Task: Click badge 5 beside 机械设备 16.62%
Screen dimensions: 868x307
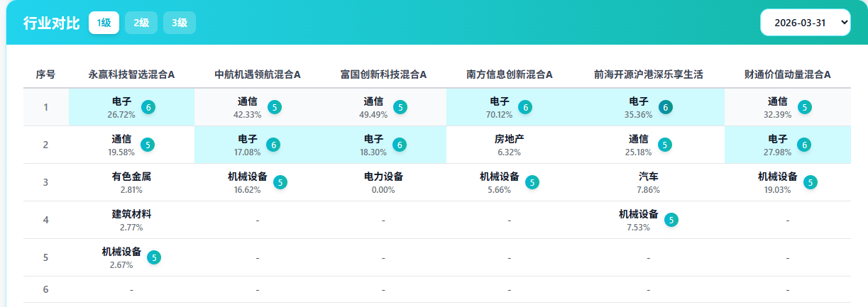Action: point(280,182)
